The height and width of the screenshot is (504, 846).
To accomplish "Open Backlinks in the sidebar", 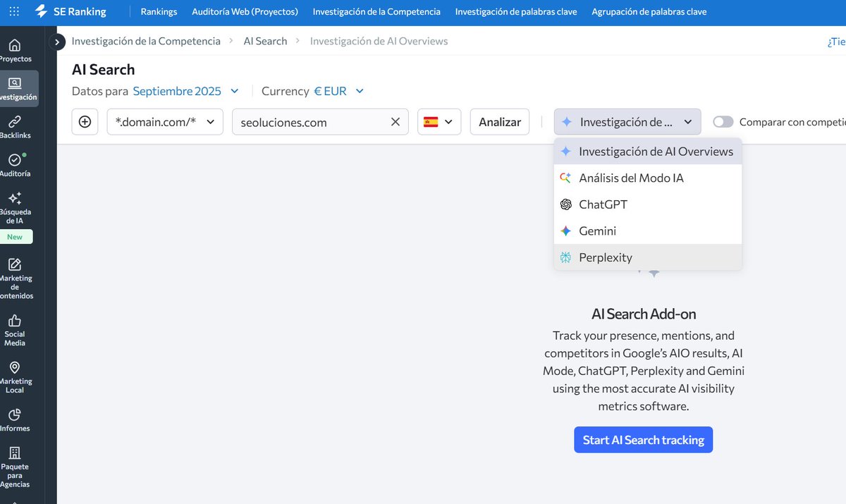I will (15, 127).
